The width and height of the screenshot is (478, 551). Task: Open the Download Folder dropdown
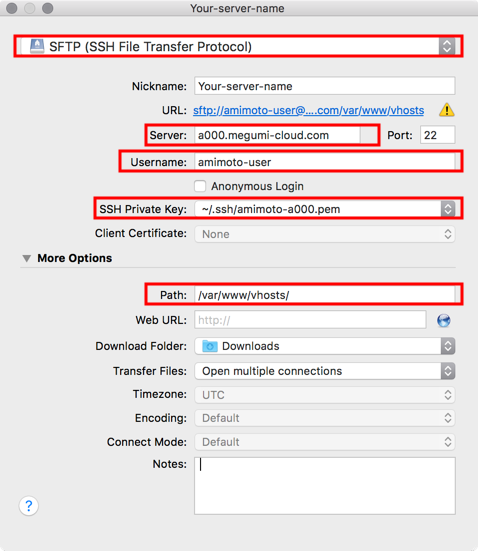point(325,346)
